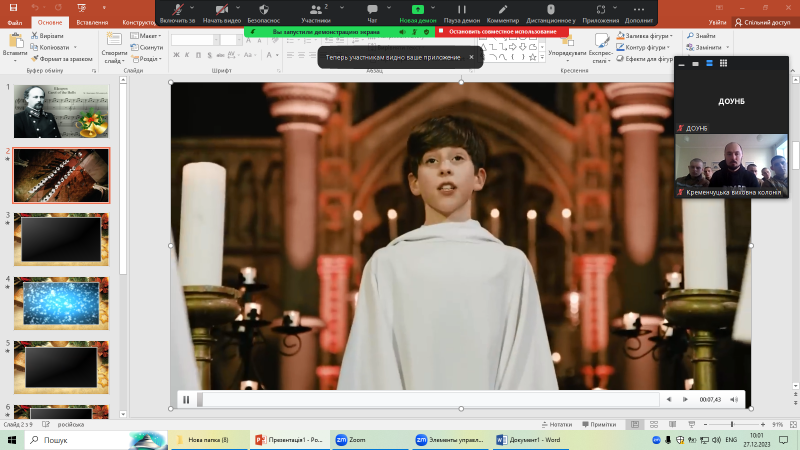Paste with the Вставити button

point(15,47)
